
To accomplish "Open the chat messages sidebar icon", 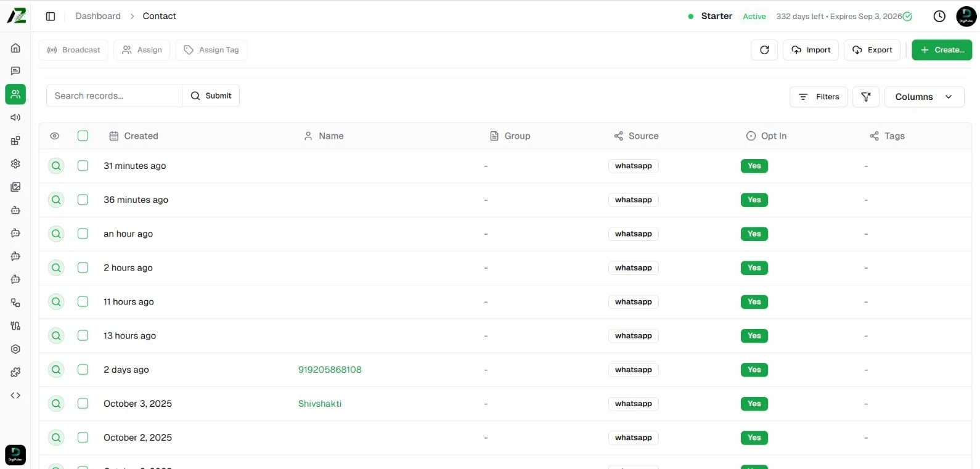I will click(x=15, y=71).
